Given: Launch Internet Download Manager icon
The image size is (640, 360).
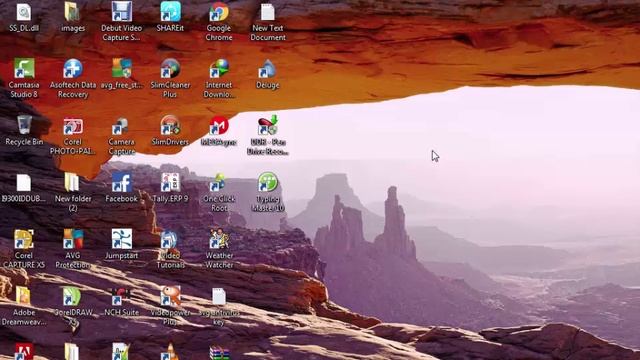Looking at the screenshot, I should 219,69.
